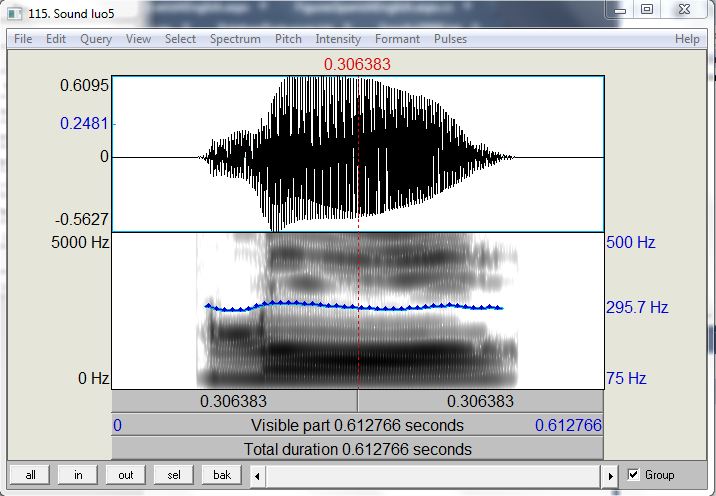Click the left scroll arrow
716x496 pixels.
257,476
